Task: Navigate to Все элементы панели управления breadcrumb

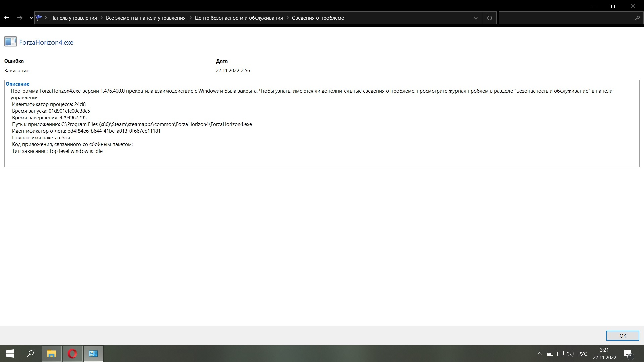Action: [146, 18]
